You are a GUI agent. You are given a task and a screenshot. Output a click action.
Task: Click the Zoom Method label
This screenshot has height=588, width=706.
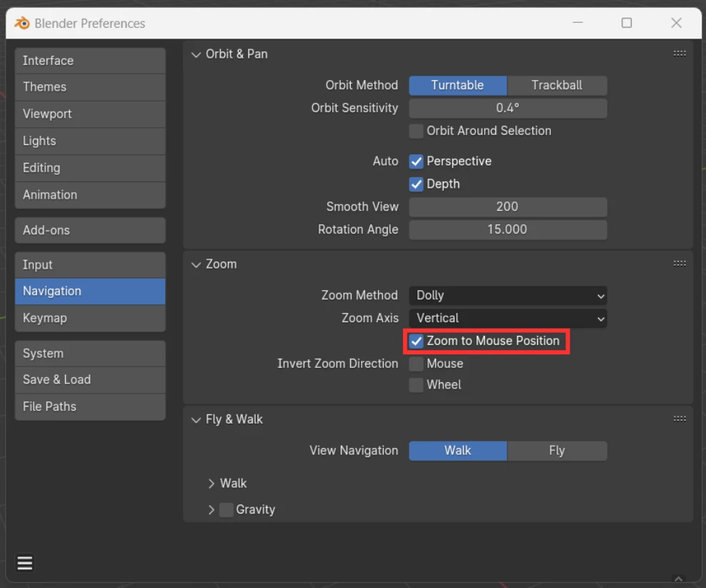[x=359, y=295]
